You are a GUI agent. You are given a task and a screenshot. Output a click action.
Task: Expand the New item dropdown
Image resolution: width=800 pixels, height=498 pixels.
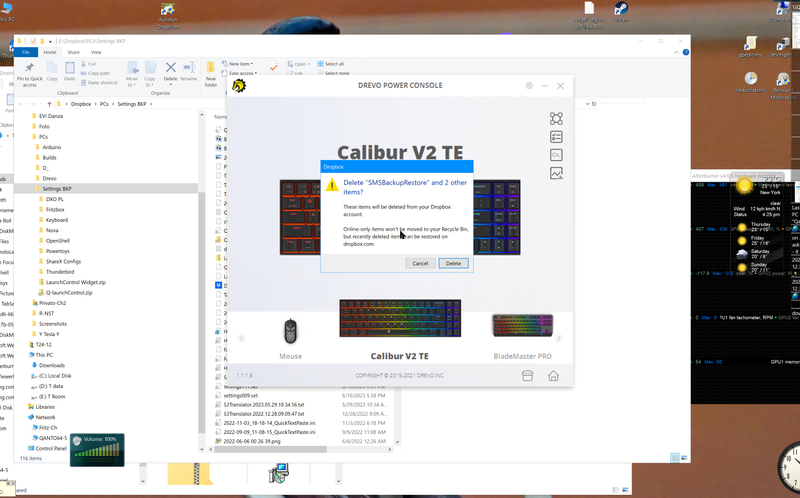click(241, 63)
